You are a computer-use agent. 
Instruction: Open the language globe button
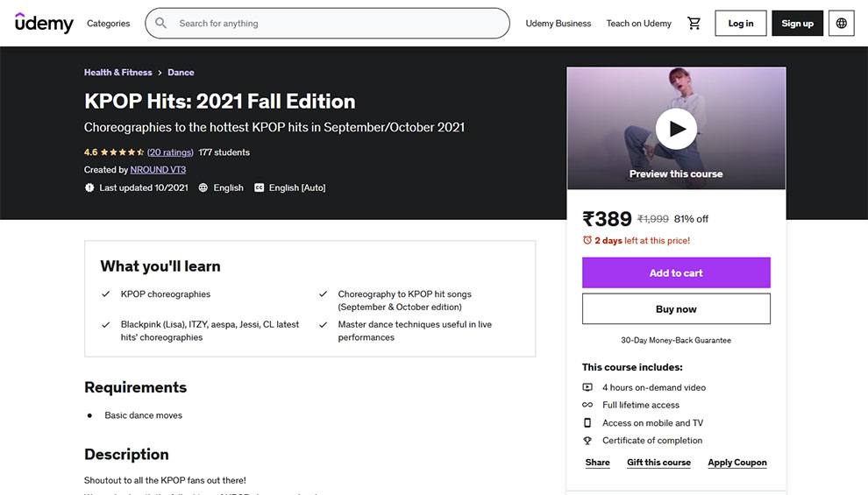pyautogui.click(x=842, y=24)
